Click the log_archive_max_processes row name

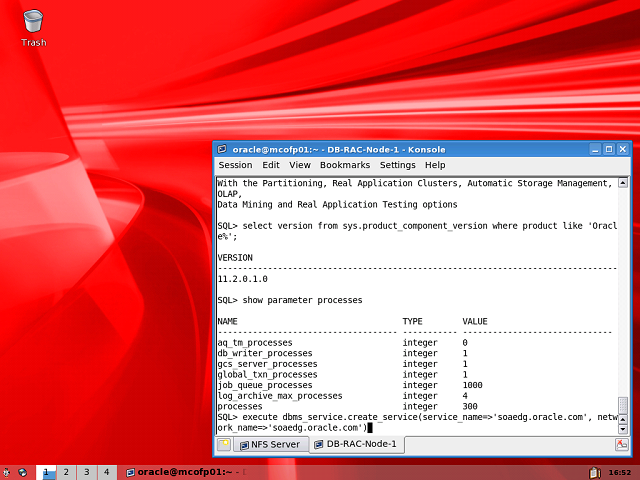(x=280, y=396)
